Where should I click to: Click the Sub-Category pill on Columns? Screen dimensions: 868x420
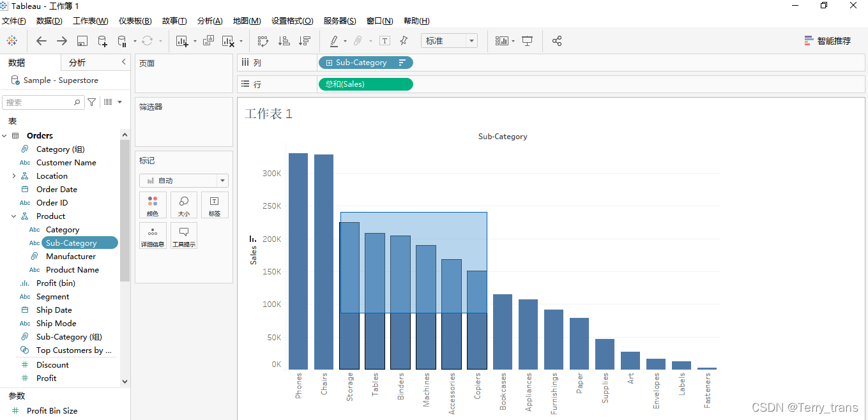click(x=365, y=63)
